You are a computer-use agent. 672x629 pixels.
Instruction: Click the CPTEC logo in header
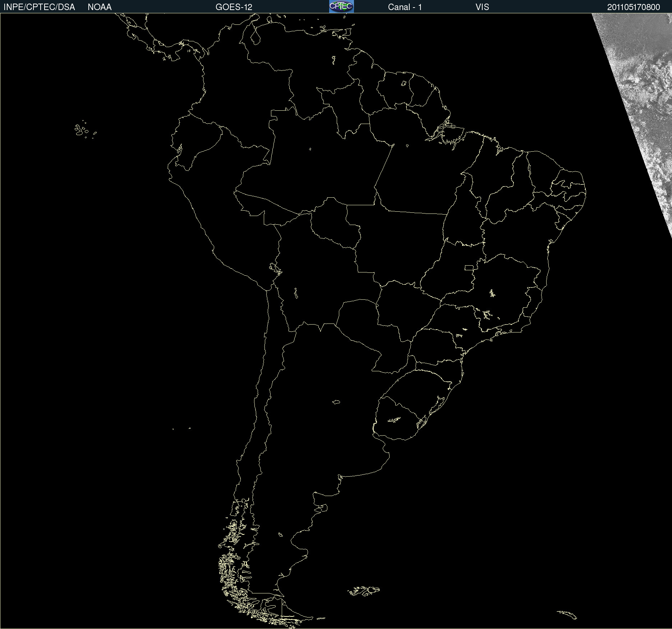click(x=341, y=6)
